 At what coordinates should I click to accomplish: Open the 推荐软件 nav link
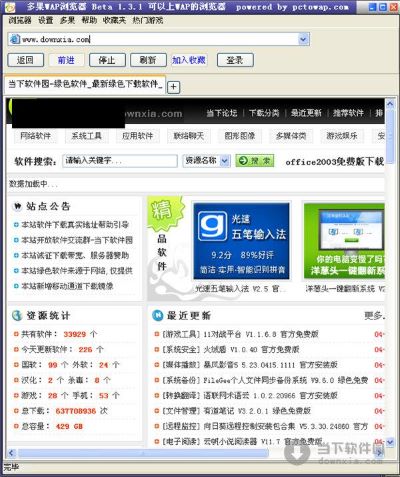point(348,113)
